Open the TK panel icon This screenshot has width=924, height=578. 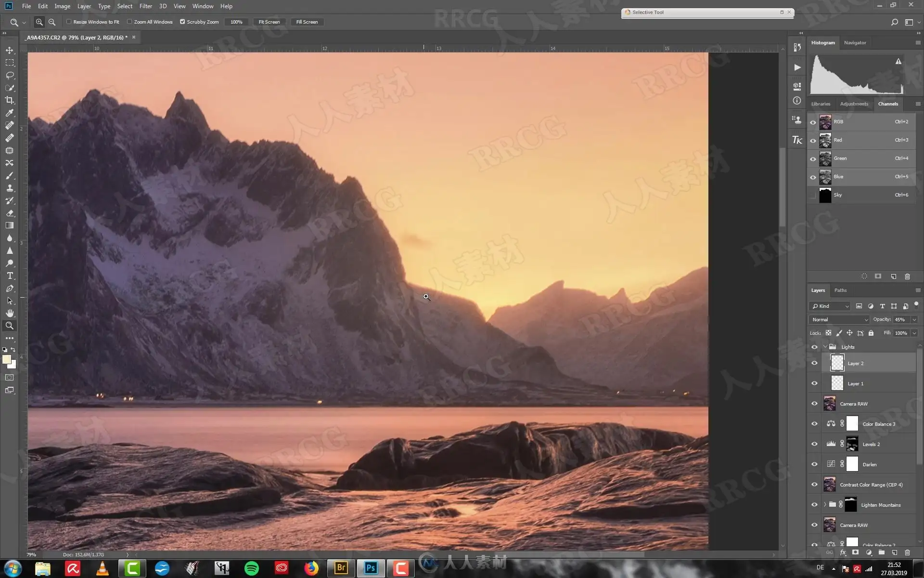[x=797, y=140]
